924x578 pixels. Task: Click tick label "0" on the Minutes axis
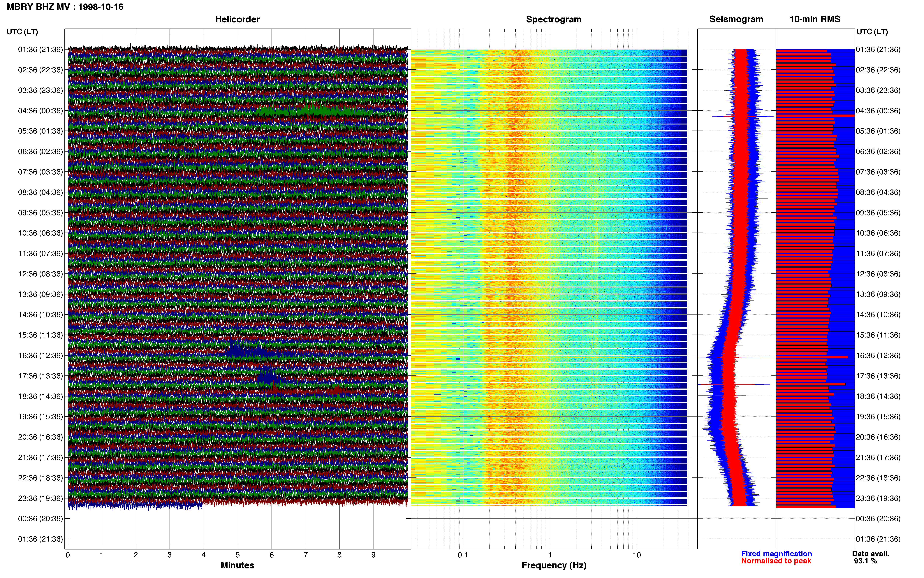[68, 555]
